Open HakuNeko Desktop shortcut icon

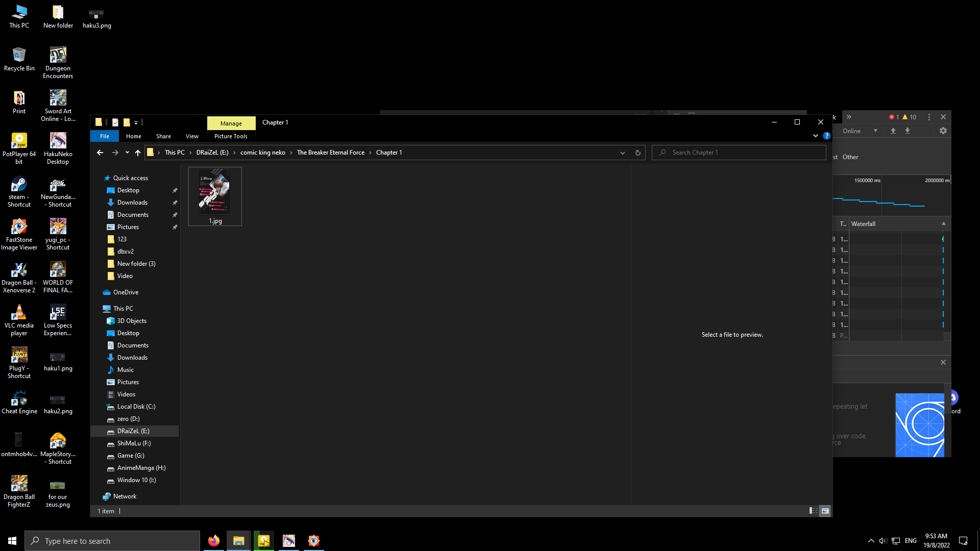click(x=58, y=141)
